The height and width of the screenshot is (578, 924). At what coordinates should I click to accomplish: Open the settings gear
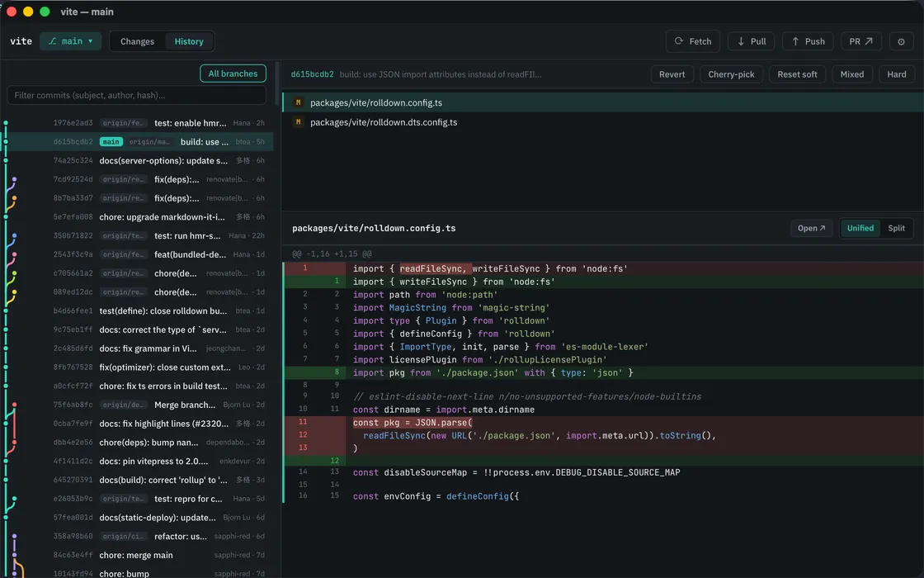click(x=900, y=41)
